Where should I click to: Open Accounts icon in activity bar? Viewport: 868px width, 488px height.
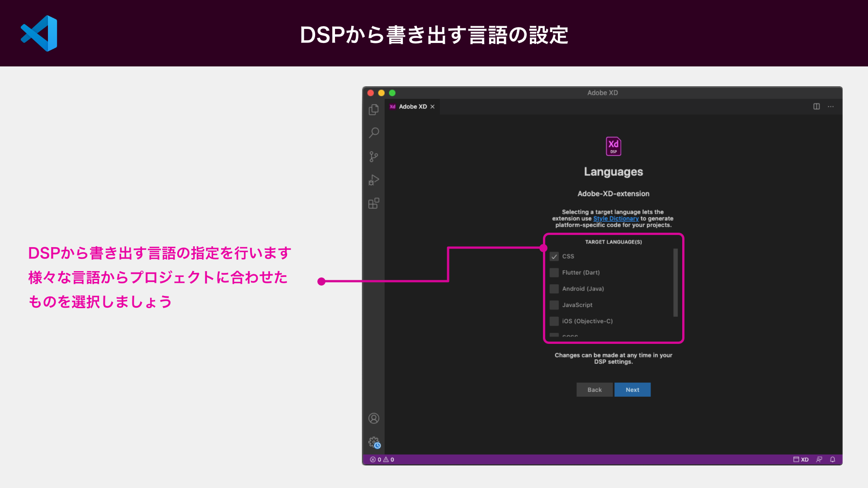[x=373, y=418]
